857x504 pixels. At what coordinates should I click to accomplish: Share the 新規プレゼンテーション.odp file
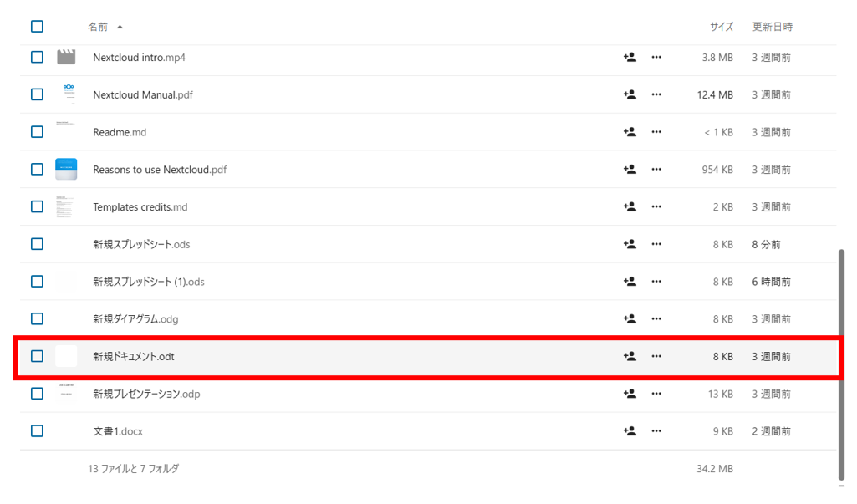[x=630, y=394]
